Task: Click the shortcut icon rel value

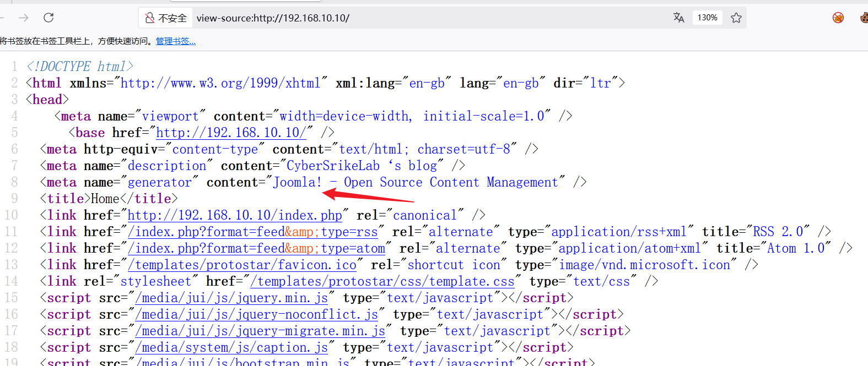Action: pos(454,265)
